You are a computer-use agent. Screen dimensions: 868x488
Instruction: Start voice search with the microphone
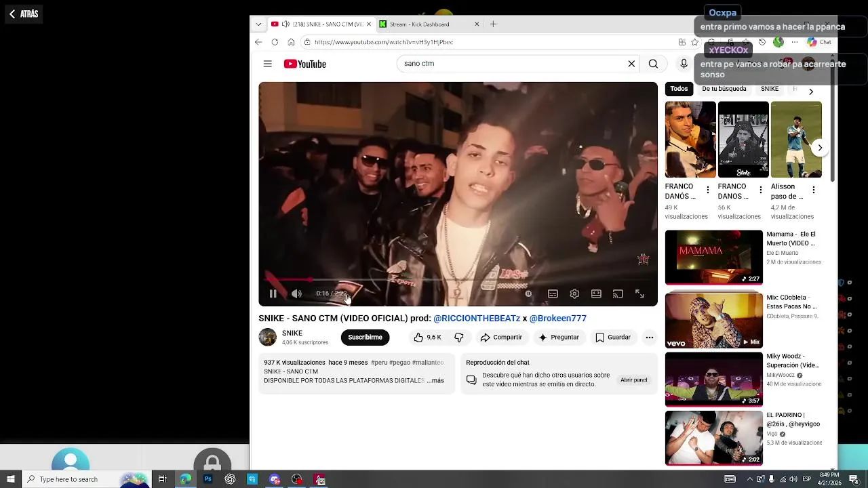(x=684, y=64)
